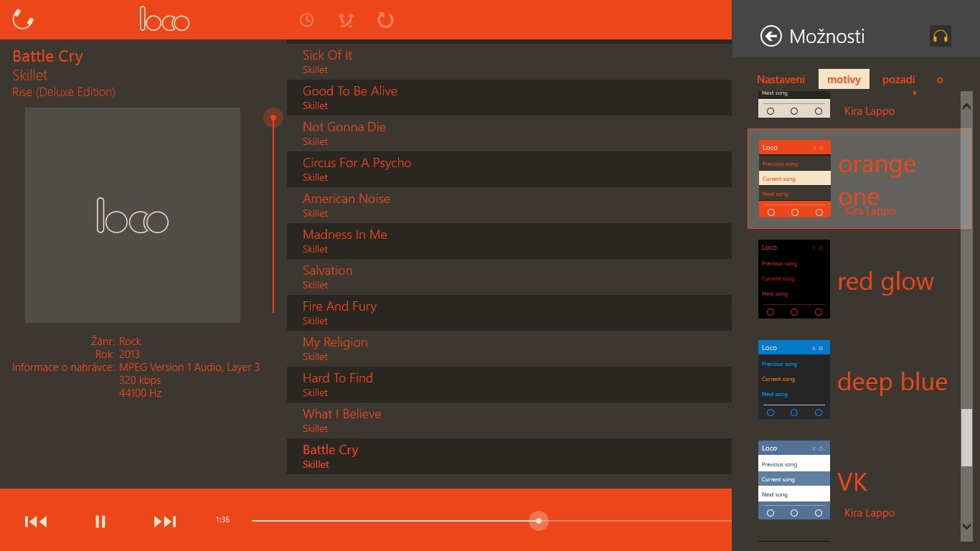Click the album name 'Rise (Deluxe Edition)'

pos(64,93)
